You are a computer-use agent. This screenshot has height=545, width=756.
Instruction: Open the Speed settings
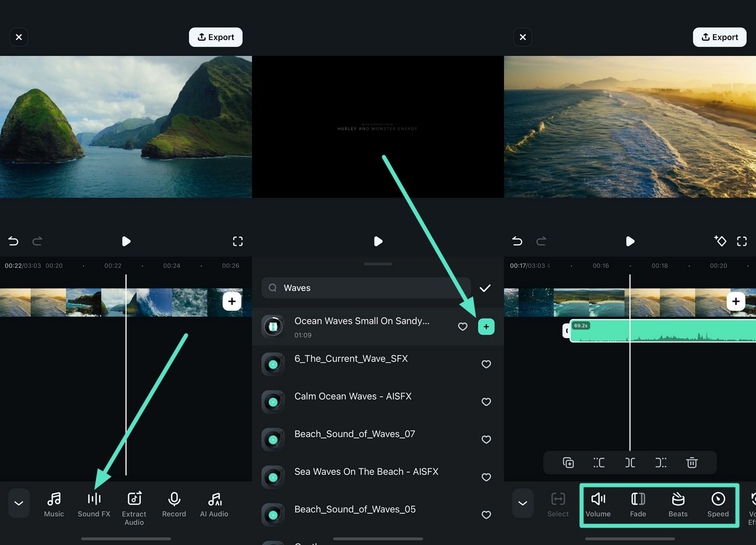(718, 504)
